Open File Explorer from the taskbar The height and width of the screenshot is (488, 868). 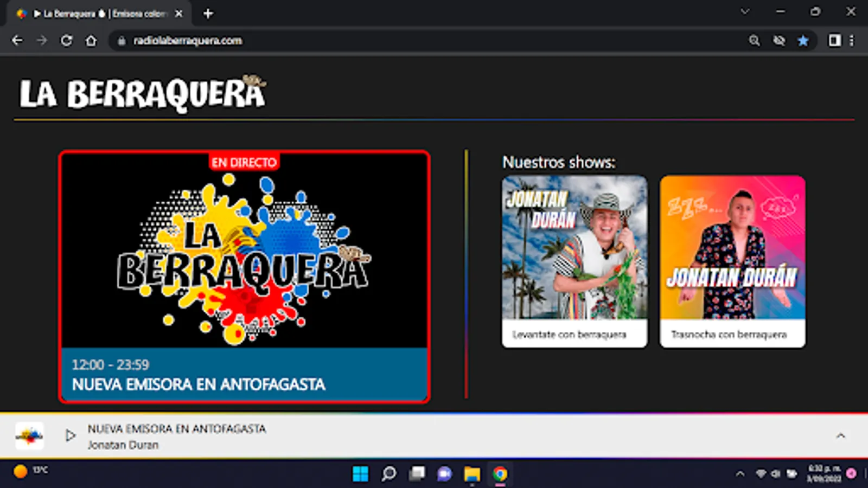(x=472, y=474)
